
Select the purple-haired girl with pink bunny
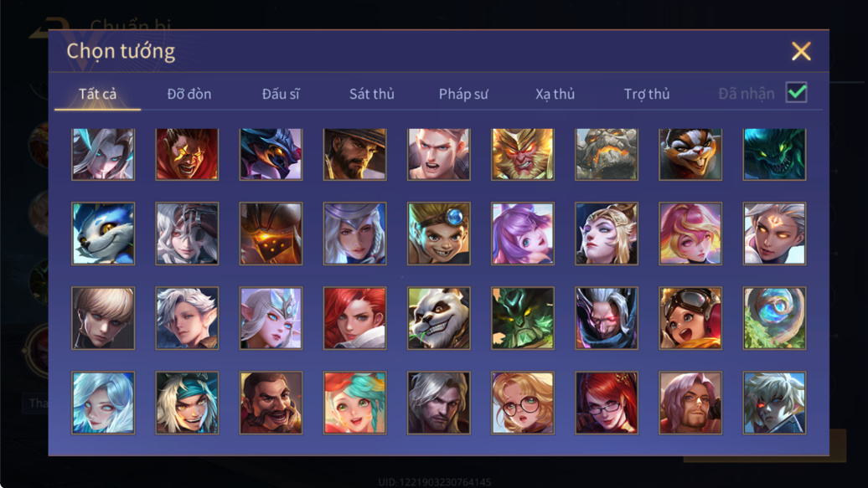(x=522, y=234)
